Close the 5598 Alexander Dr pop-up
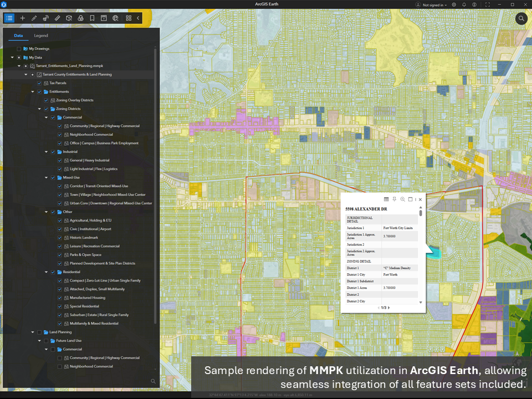 (x=421, y=199)
